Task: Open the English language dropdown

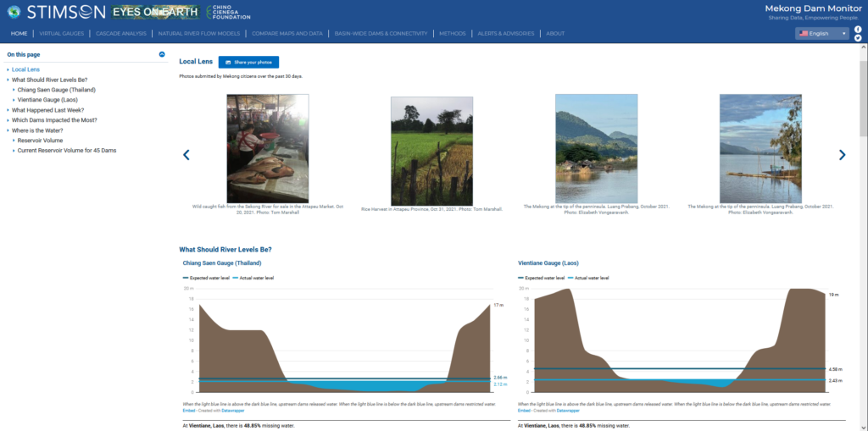Action: pos(821,34)
